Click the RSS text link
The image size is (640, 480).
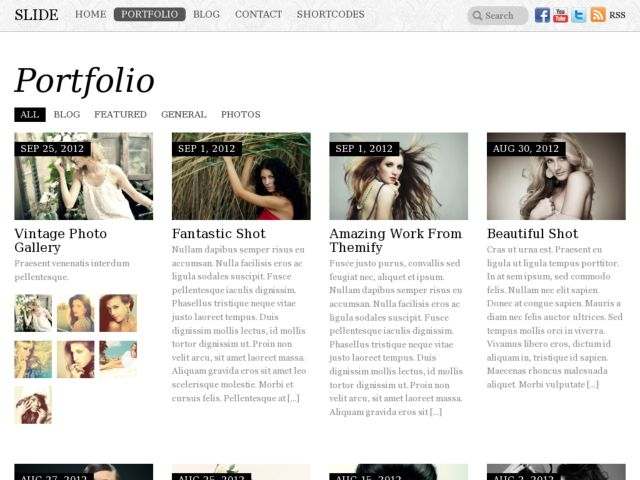point(617,15)
